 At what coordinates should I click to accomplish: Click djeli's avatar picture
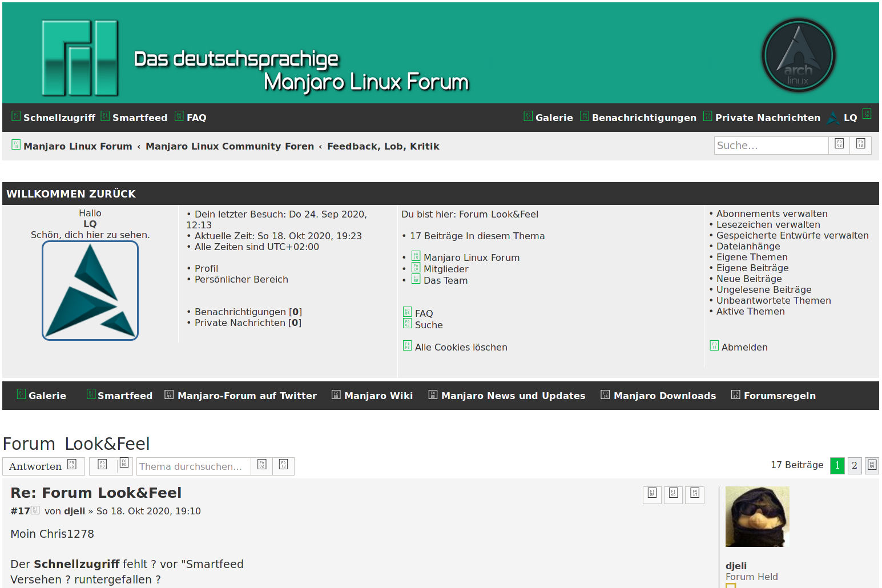click(757, 517)
